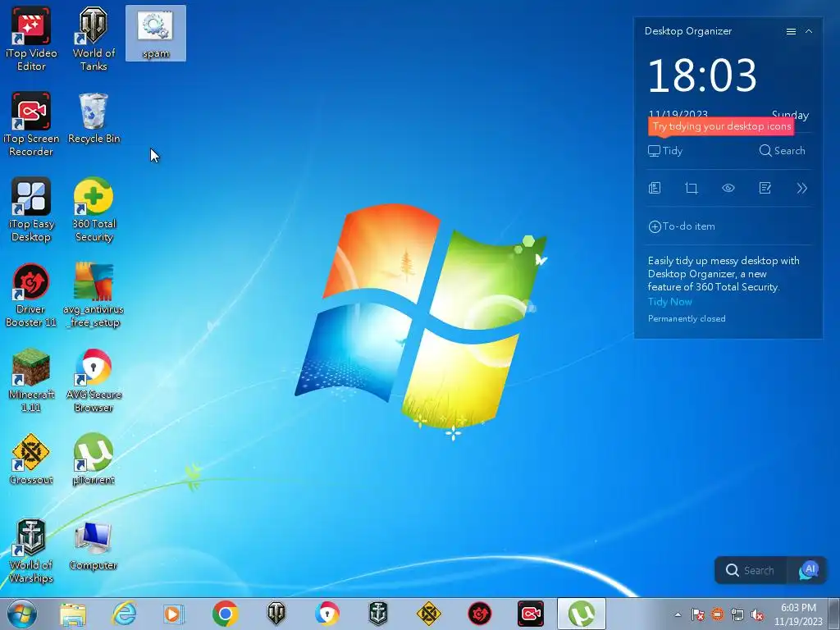Screen dimensions: 840x630
Task: Open World of Tanks from the taskbar
Action: 276,614
